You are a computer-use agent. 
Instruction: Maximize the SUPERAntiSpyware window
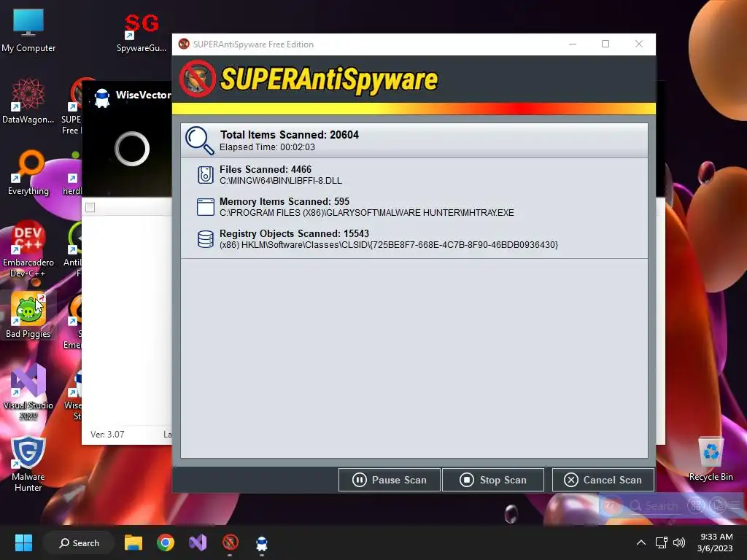pos(605,44)
